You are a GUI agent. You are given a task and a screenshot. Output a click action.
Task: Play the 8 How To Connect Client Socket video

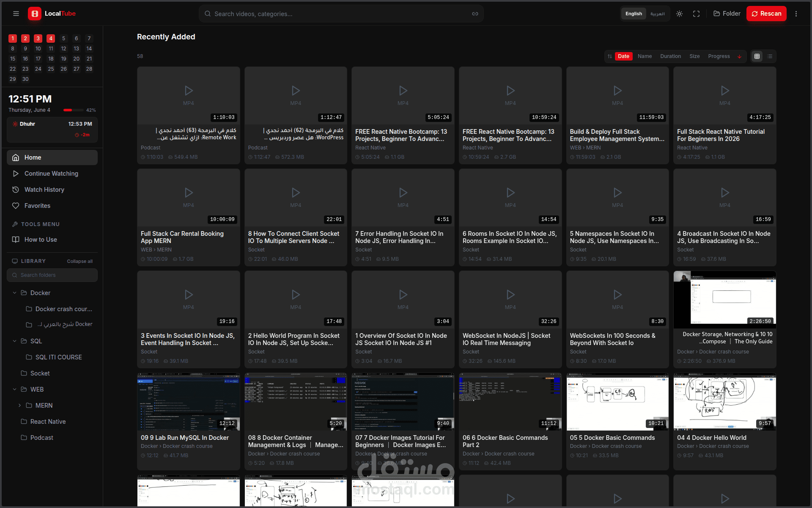[x=296, y=198]
